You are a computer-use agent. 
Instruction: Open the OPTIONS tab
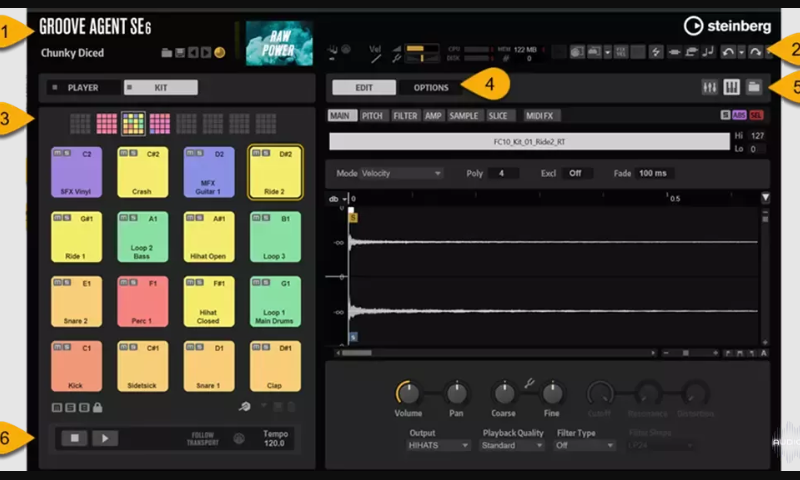(x=431, y=88)
